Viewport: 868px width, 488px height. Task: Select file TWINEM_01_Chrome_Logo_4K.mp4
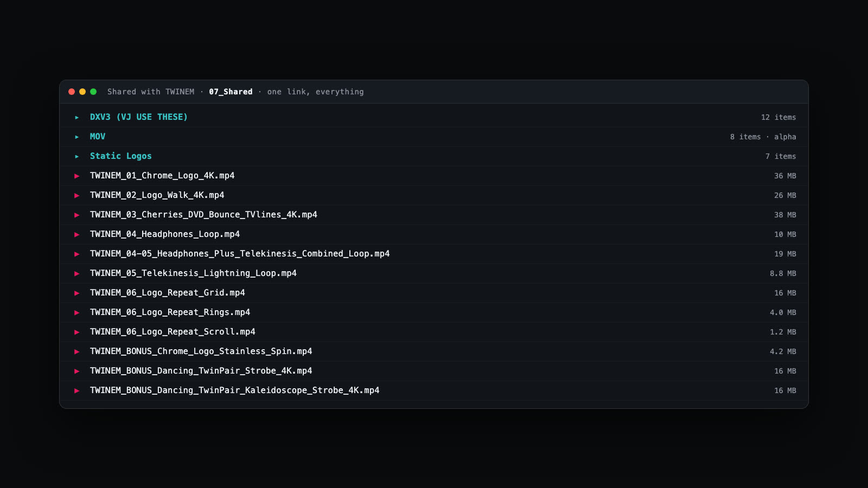point(162,176)
